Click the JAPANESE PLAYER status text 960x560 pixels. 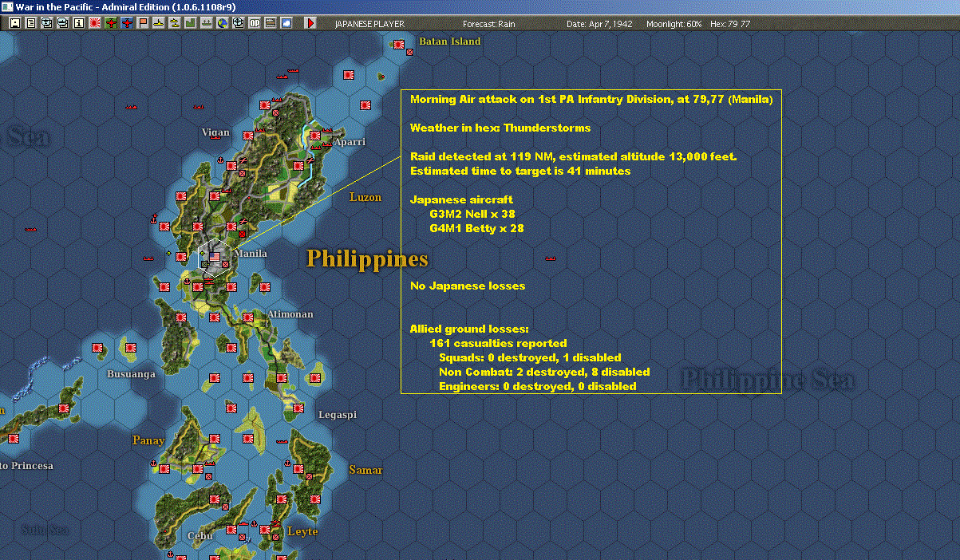click(369, 24)
